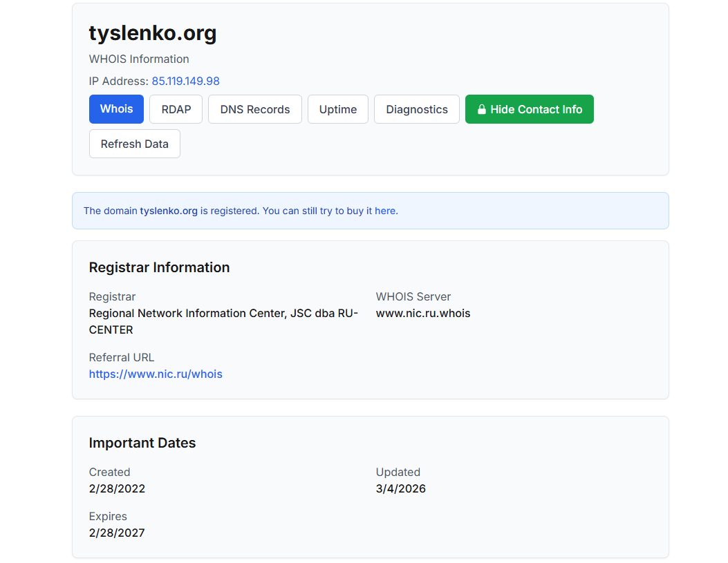Click the Important Dates heading
The image size is (728, 563).
pos(142,443)
